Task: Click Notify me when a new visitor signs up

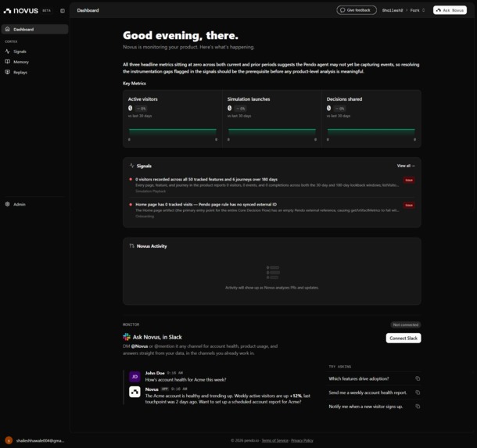Action: (366, 407)
